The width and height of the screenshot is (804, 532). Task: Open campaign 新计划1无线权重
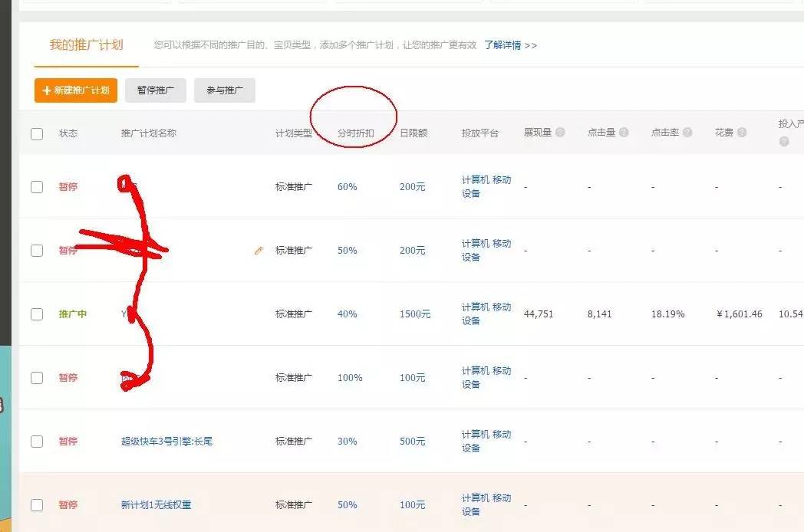click(156, 504)
